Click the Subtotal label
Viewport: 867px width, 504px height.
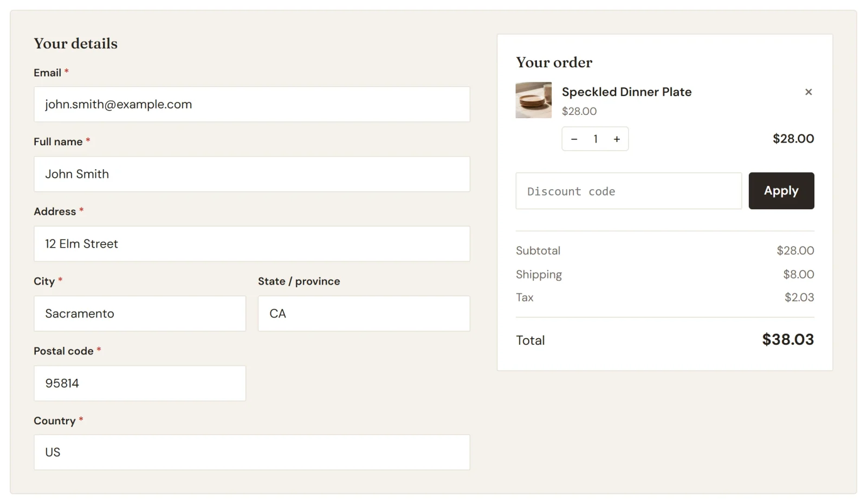(538, 250)
